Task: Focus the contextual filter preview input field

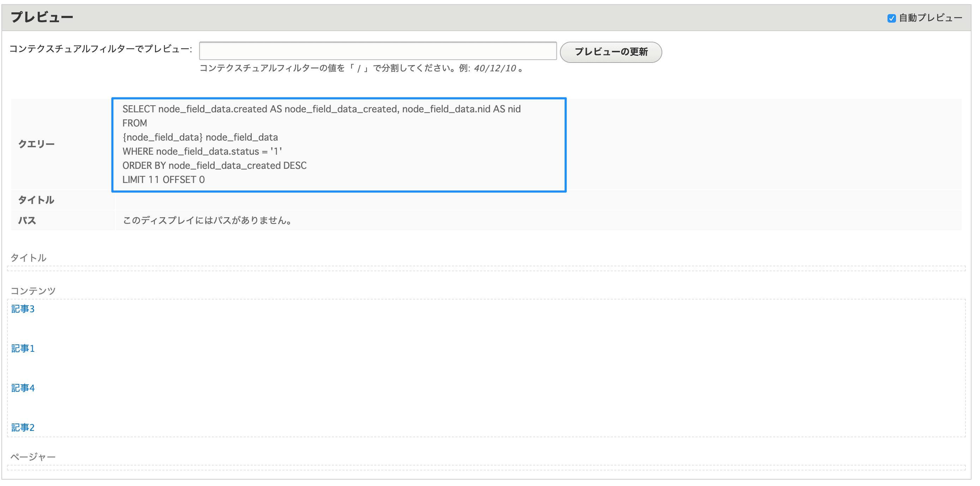Action: [x=377, y=51]
